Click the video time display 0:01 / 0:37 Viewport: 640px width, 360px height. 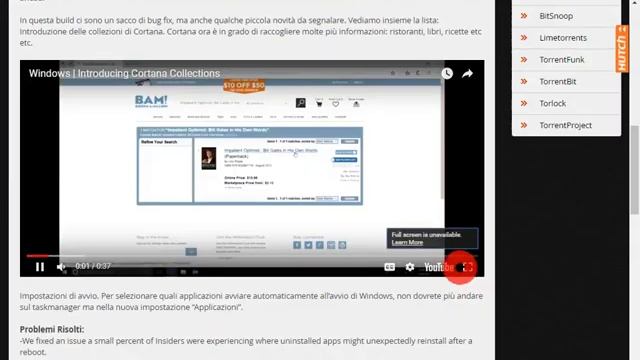click(x=93, y=266)
